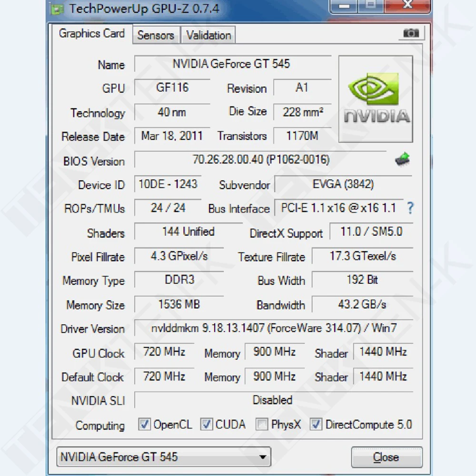The width and height of the screenshot is (476, 476).
Task: Click the Bus Interface value PCI-E 1.1 x16
Action: tap(339, 208)
